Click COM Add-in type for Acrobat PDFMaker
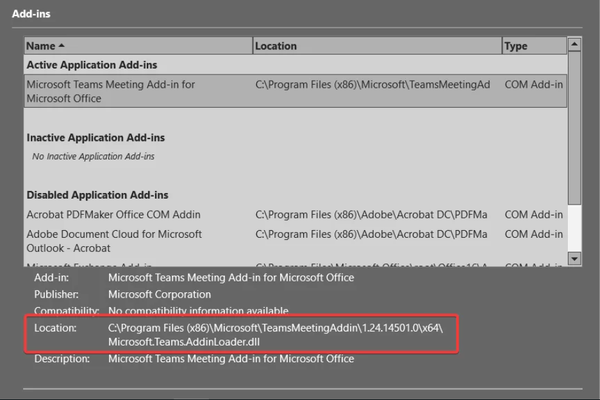 534,215
